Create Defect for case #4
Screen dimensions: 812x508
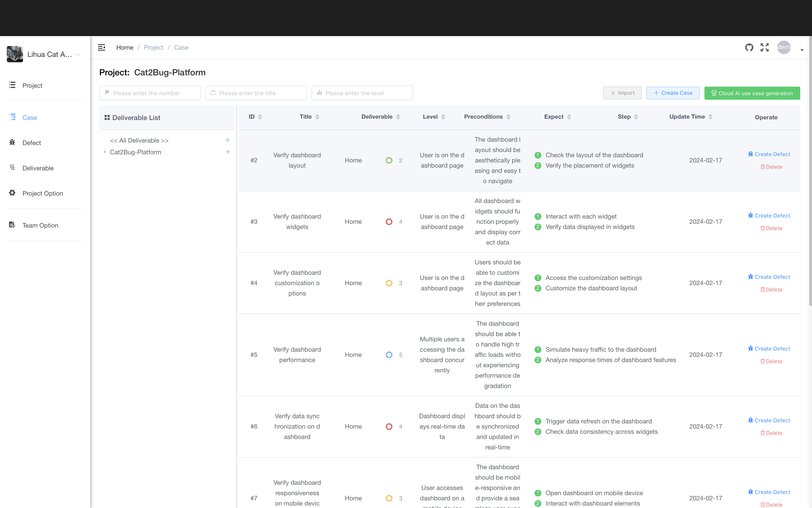tap(769, 277)
